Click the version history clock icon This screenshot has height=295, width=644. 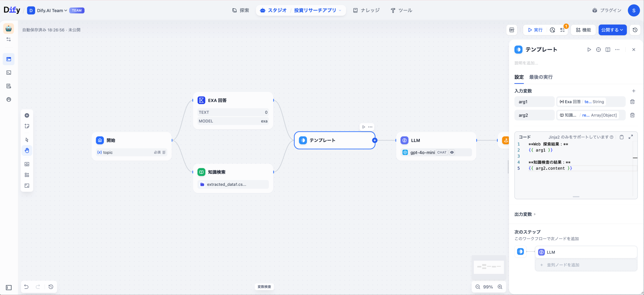635,30
